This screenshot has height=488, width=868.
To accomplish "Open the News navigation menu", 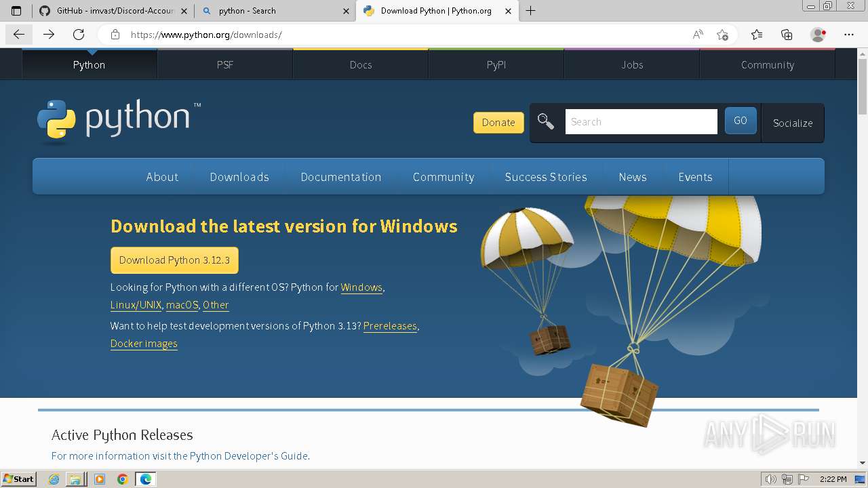I will 633,177.
